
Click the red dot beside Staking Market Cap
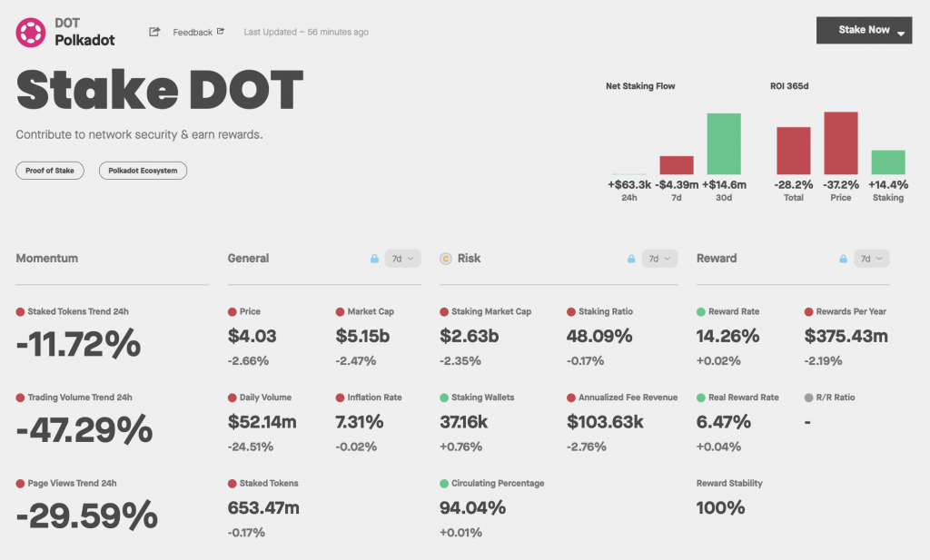[443, 311]
